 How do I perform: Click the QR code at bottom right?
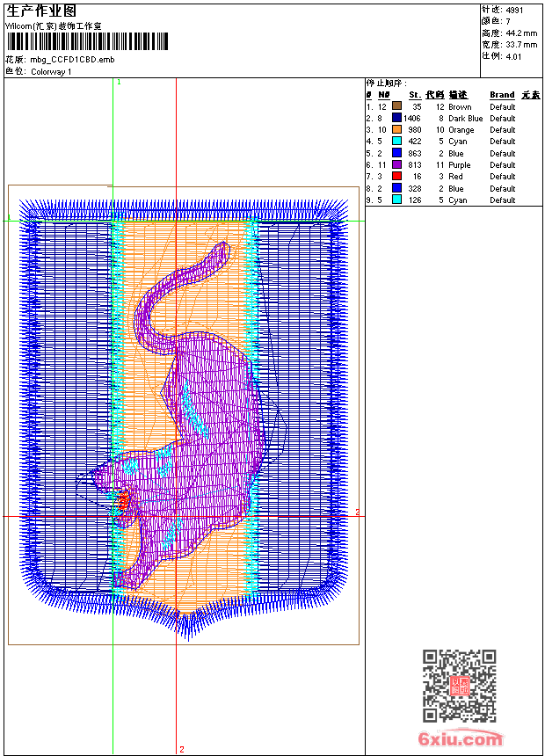point(459,686)
